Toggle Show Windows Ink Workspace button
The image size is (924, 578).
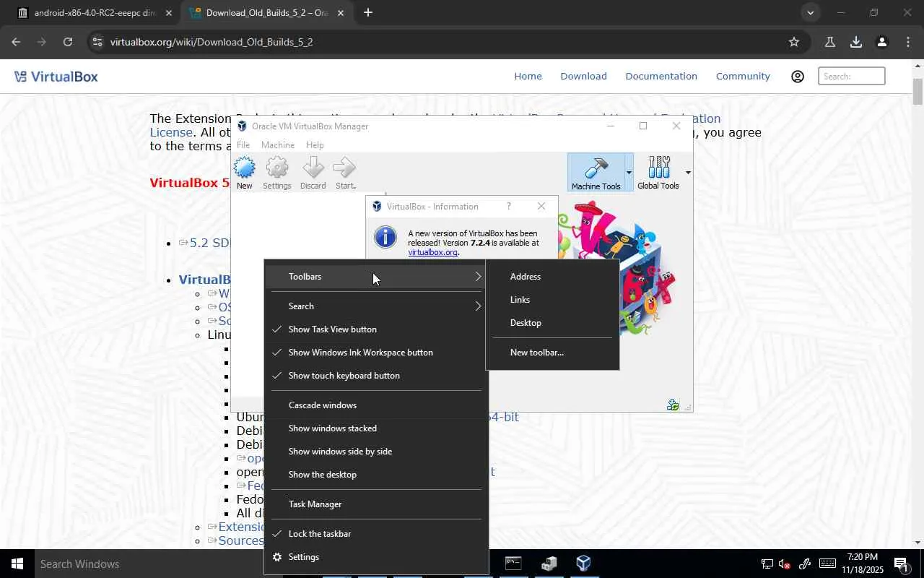coord(376,353)
